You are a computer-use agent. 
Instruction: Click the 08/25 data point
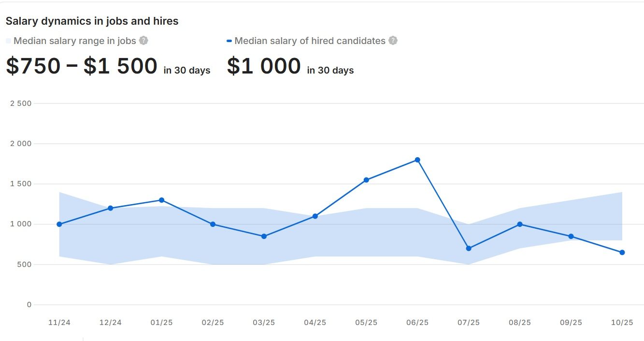pos(520,224)
